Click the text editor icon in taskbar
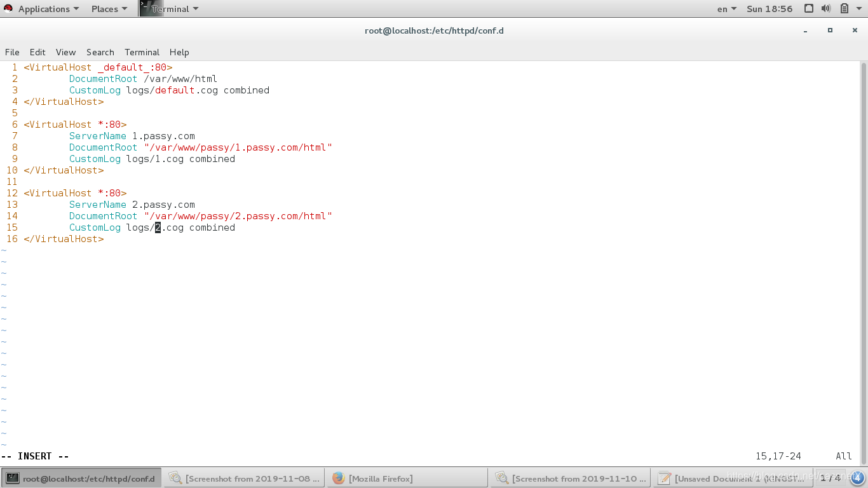 665,478
